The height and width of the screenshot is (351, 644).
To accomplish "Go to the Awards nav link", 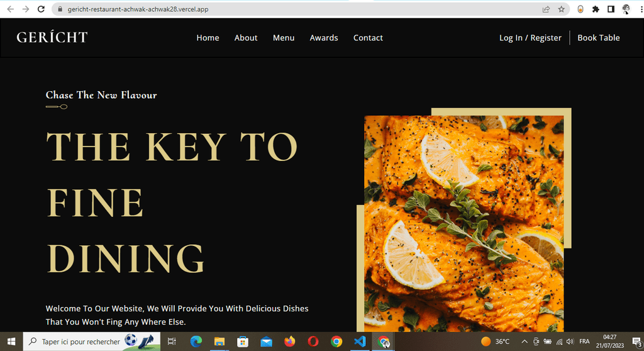I will click(324, 38).
